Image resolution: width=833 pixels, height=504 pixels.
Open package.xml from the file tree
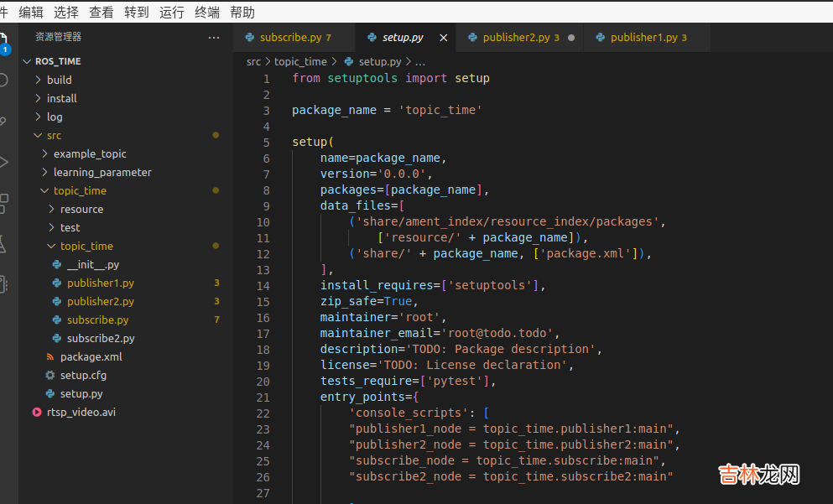tap(91, 356)
